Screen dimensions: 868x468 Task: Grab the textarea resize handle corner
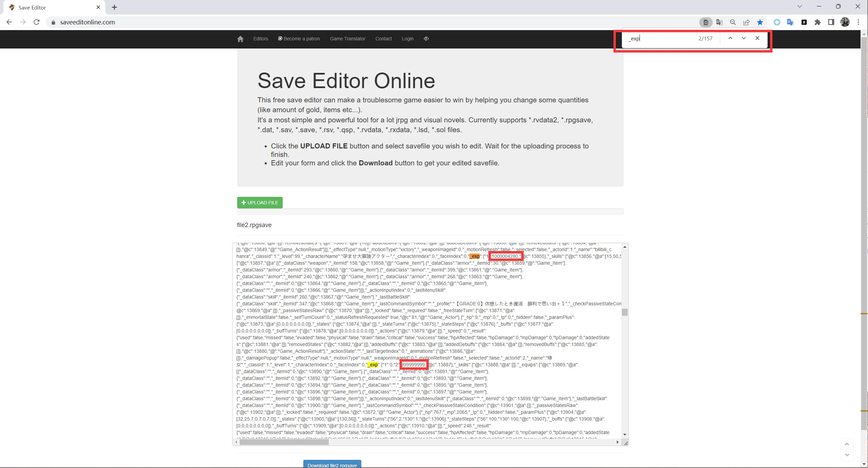click(x=626, y=443)
